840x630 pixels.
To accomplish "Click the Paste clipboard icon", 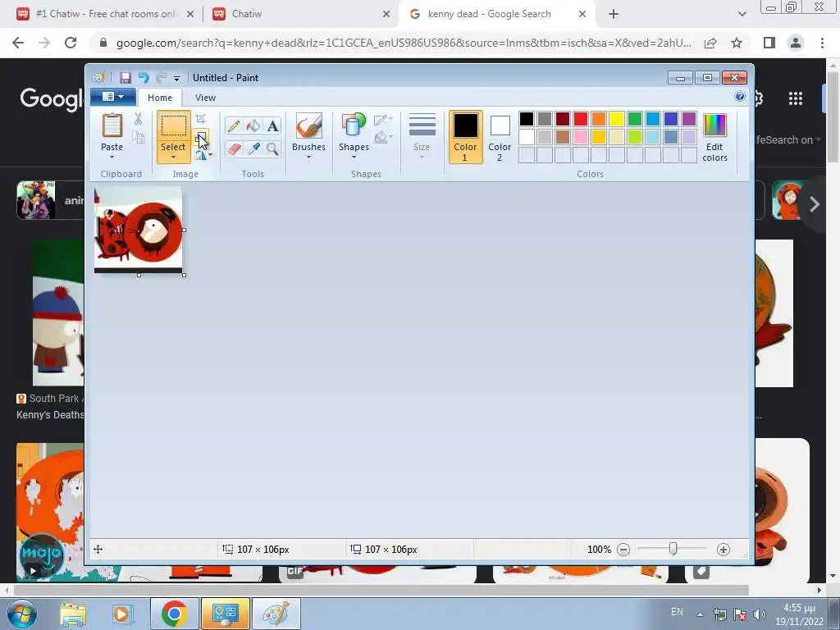I will 112,126.
